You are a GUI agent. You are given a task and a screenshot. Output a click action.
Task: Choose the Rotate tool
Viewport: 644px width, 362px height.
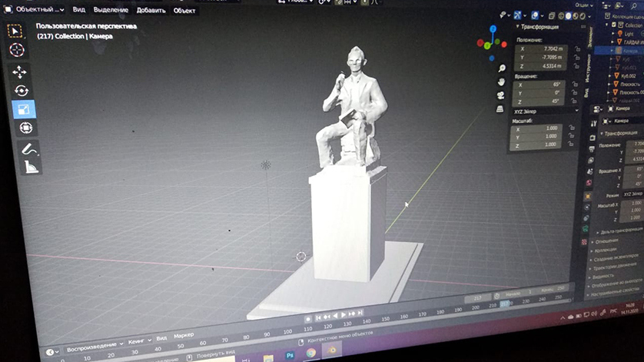(21, 91)
